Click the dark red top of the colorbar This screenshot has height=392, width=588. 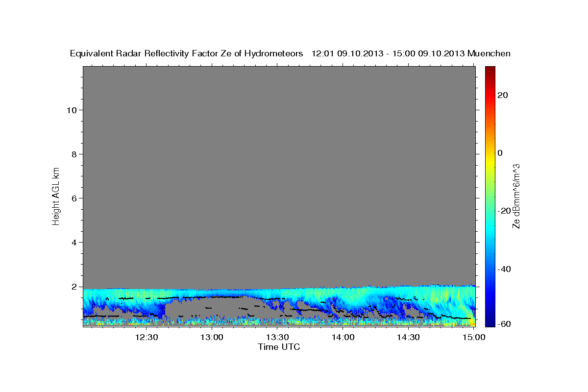[x=490, y=70]
